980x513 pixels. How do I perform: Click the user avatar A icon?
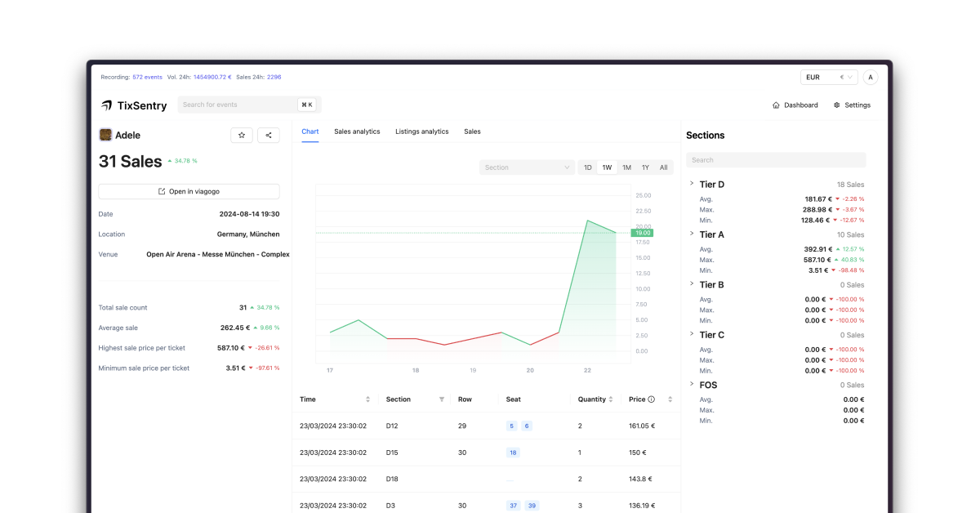click(x=871, y=78)
